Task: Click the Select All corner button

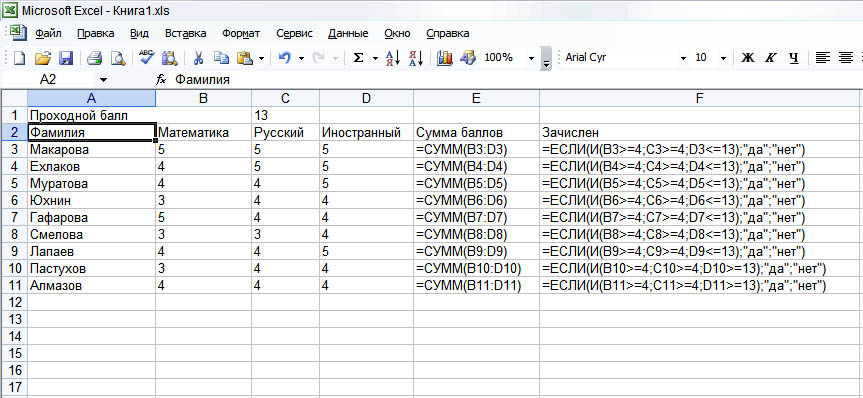Action: pos(14,99)
